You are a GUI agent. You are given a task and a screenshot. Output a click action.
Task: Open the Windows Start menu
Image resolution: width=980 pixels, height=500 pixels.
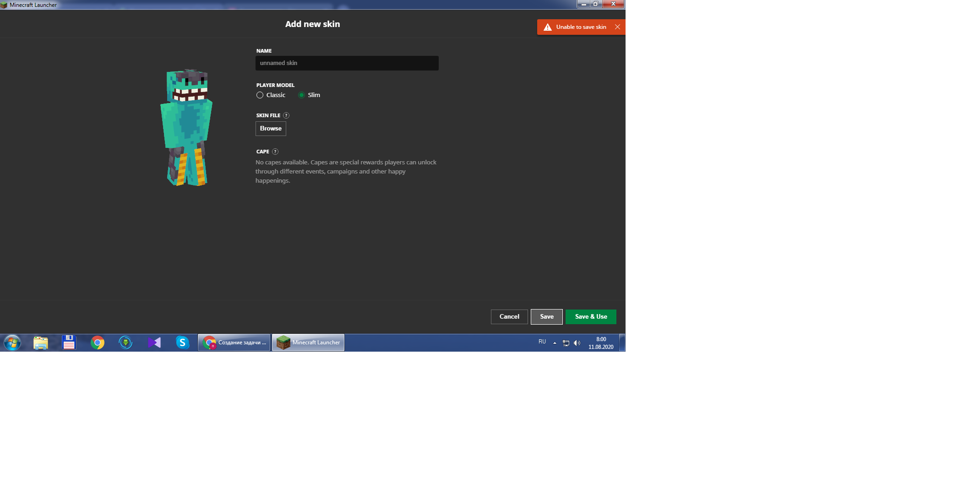tap(12, 342)
